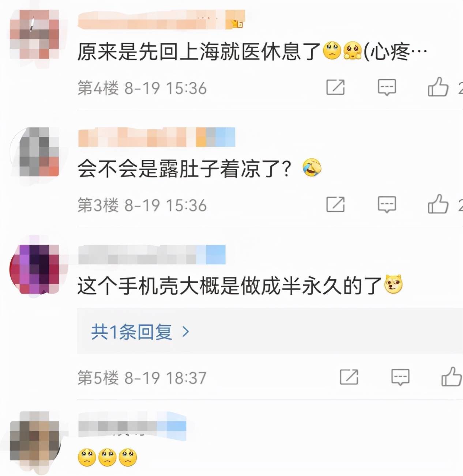Open the first commenter's blurred avatar
The height and width of the screenshot is (476, 463).
(x=34, y=34)
